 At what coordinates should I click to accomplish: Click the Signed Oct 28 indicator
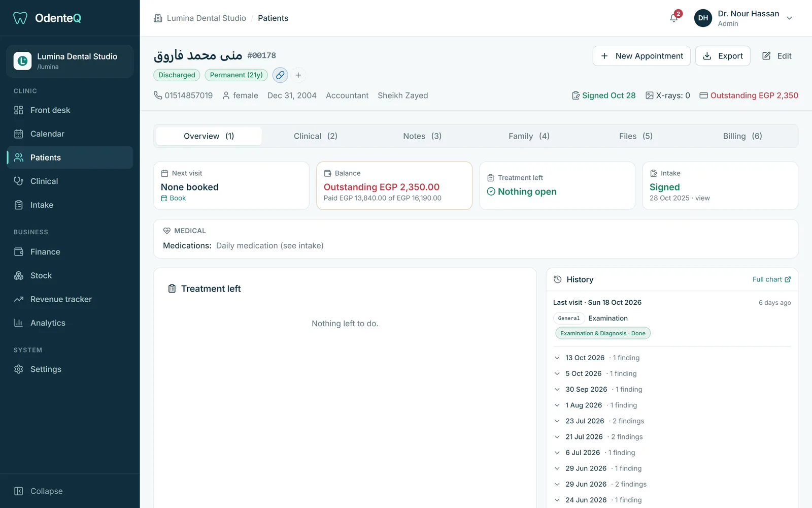tap(603, 96)
